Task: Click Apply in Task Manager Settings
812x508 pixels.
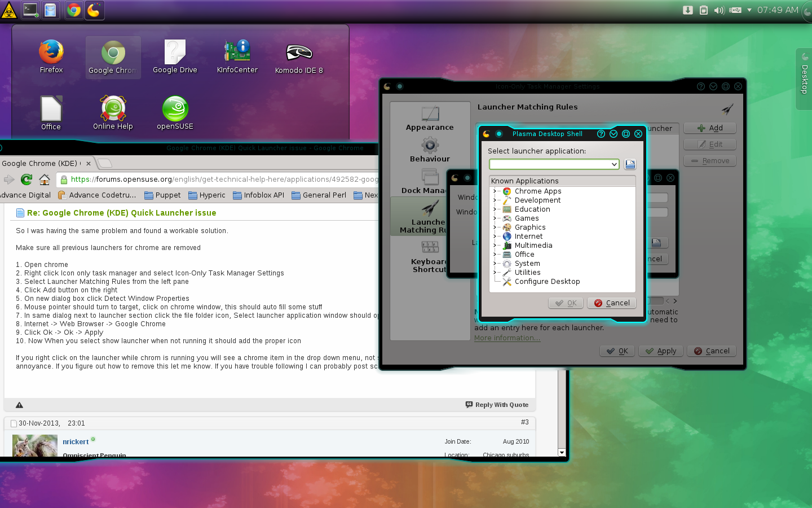Action: point(661,351)
